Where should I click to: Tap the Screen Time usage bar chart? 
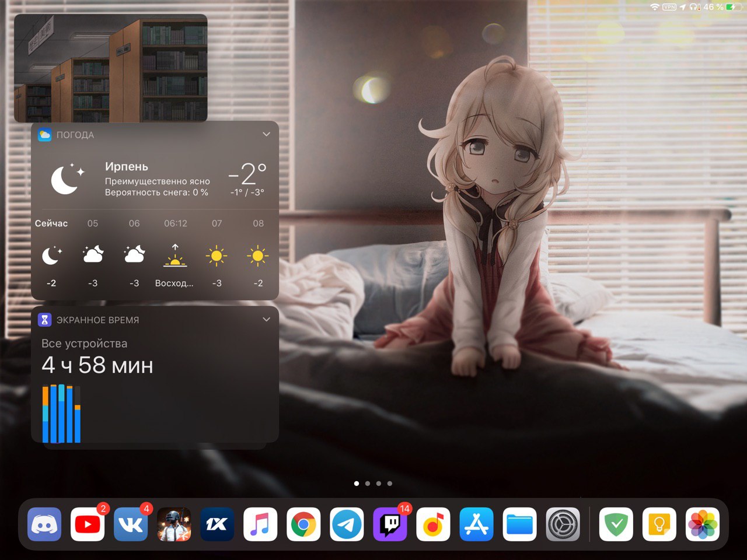pyautogui.click(x=61, y=413)
